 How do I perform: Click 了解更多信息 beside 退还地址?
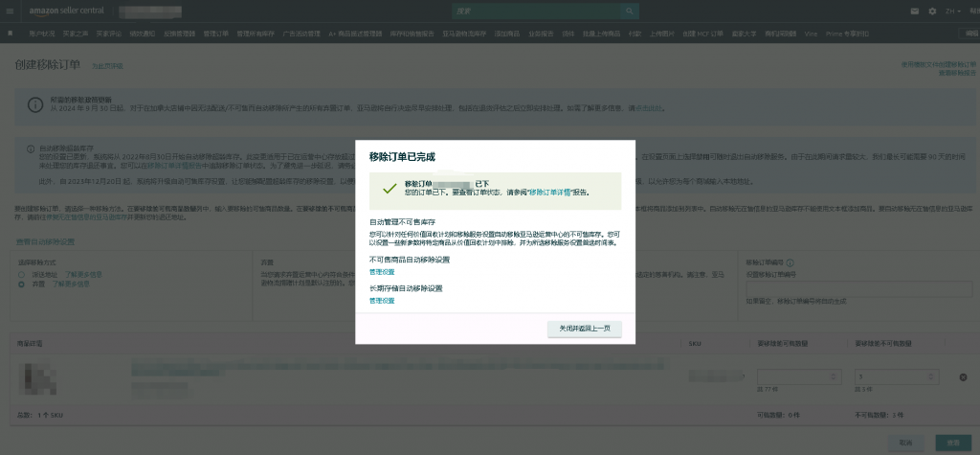click(84, 274)
